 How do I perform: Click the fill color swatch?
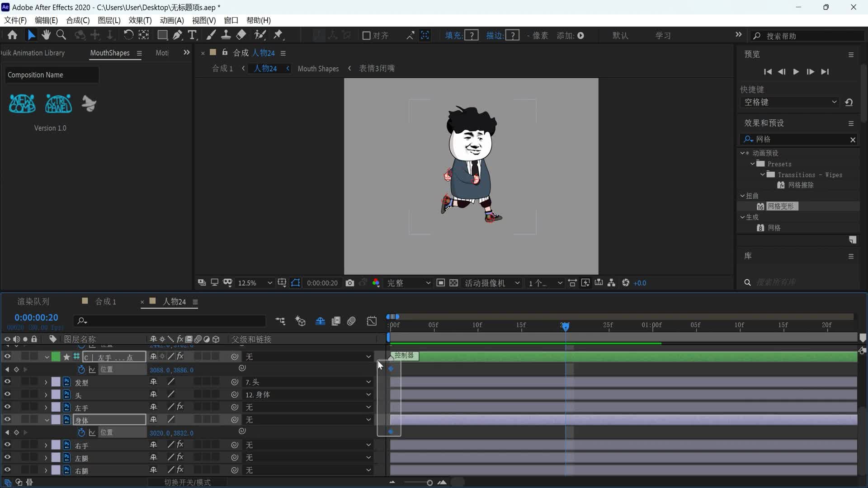(x=472, y=35)
